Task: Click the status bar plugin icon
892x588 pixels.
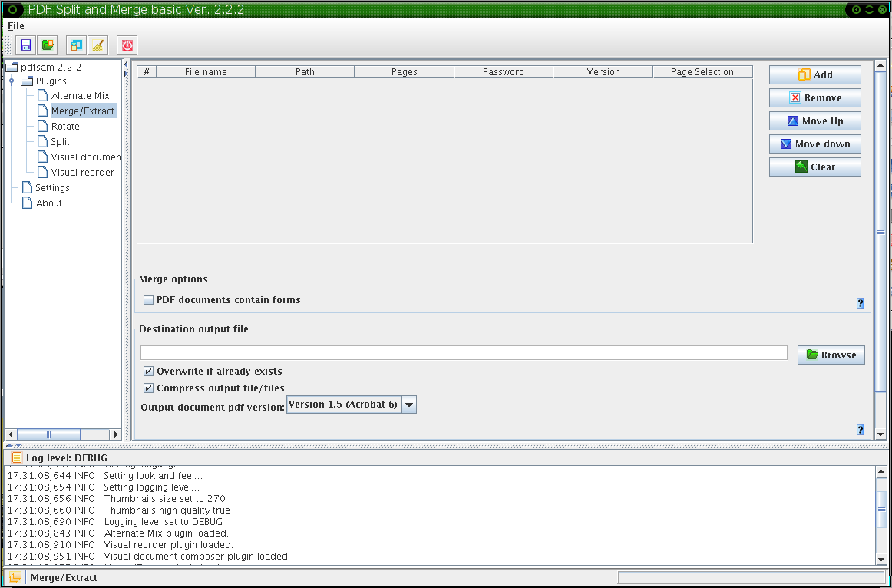Action: [15, 578]
